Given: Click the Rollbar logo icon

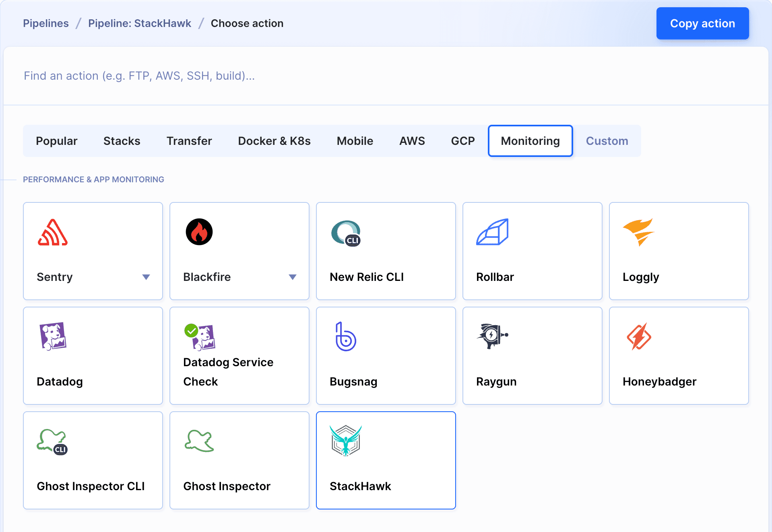Looking at the screenshot, I should (492, 232).
